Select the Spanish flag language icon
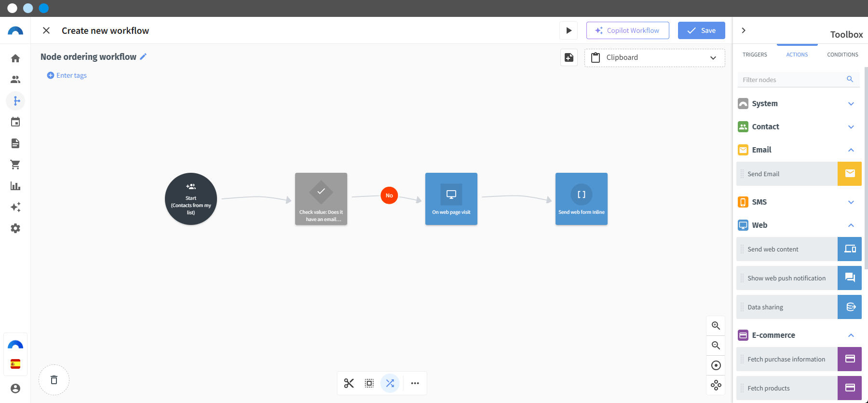The width and height of the screenshot is (868, 403). pyautogui.click(x=15, y=364)
